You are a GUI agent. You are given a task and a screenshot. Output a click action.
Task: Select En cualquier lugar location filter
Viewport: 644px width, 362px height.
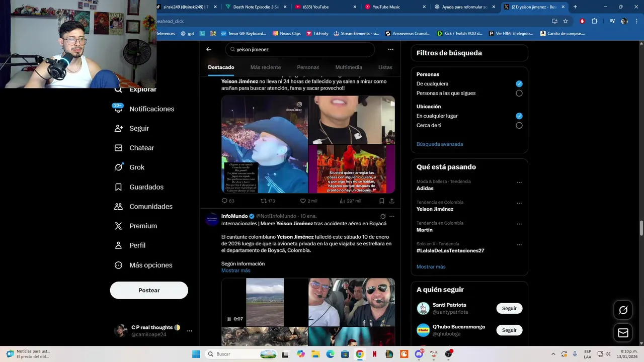[x=519, y=116]
